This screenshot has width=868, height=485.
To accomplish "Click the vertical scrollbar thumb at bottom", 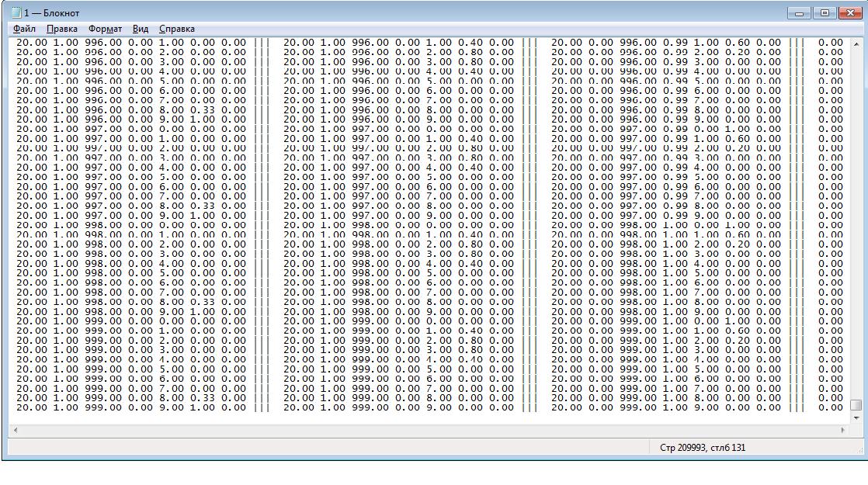I will point(856,405).
